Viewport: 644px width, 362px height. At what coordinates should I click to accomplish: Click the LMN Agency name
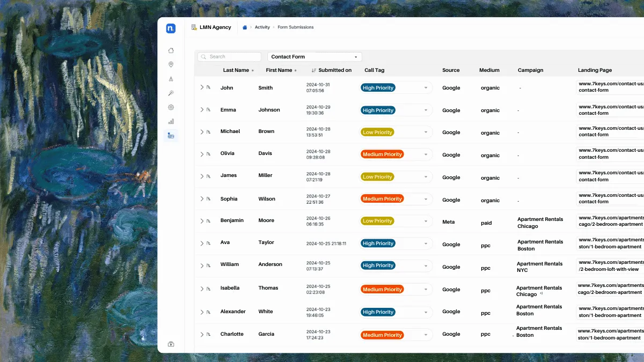coord(216,27)
